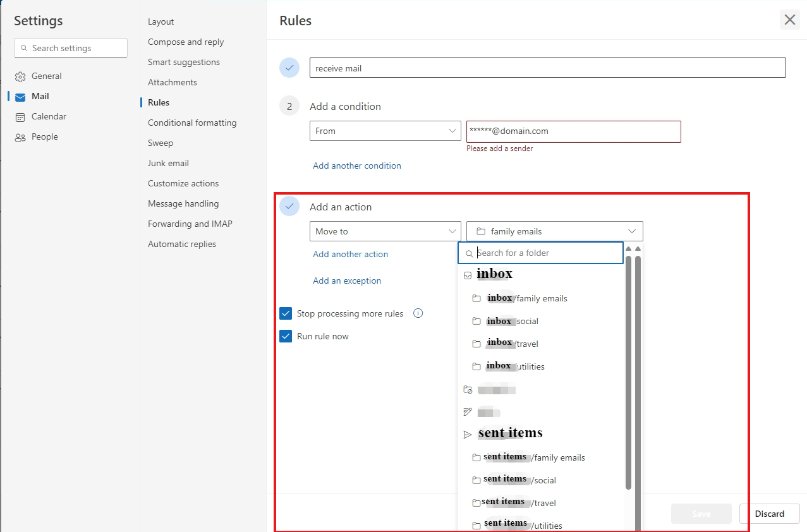This screenshot has width=807, height=532.
Task: Open Automatic replies options
Action: coord(182,244)
